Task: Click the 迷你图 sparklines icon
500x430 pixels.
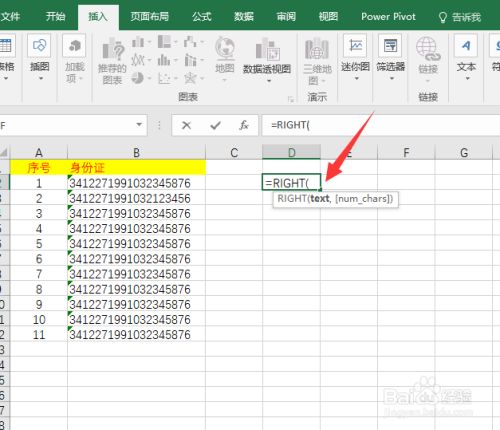Action: (x=355, y=45)
